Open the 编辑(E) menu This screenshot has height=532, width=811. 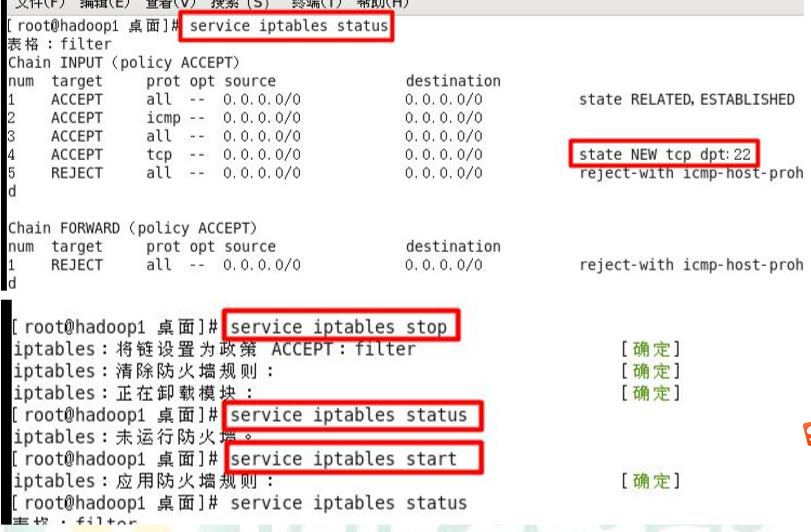coord(105,4)
